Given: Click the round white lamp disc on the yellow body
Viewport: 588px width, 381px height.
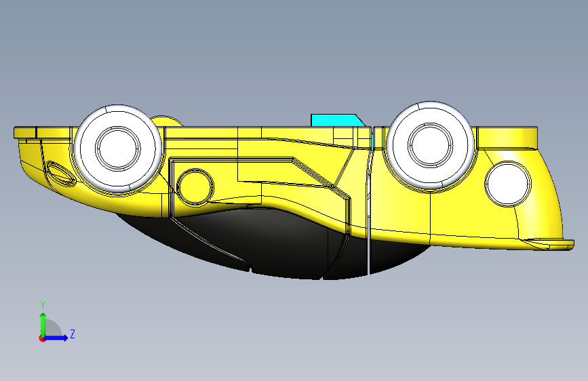Looking at the screenshot, I should point(508,184).
